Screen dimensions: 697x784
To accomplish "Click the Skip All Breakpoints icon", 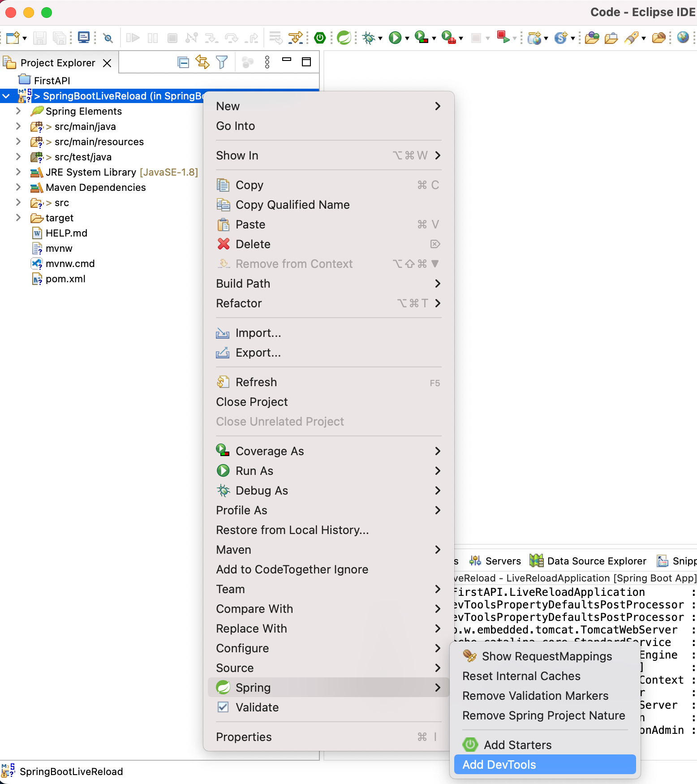I will coord(108,38).
